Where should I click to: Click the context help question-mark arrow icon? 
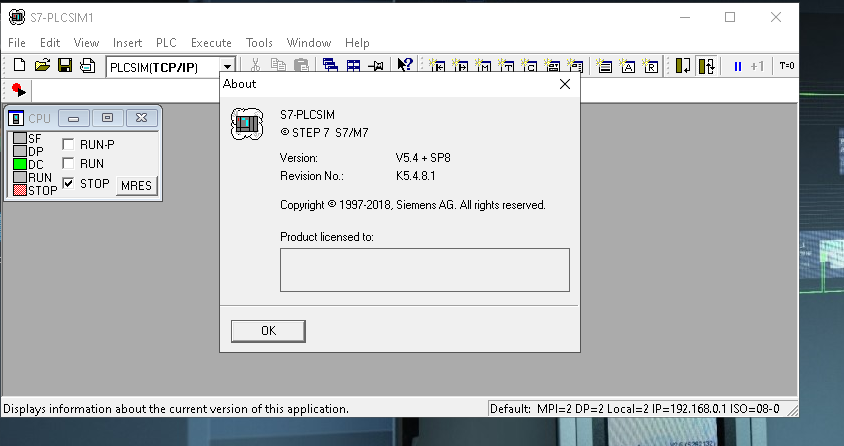coord(404,66)
